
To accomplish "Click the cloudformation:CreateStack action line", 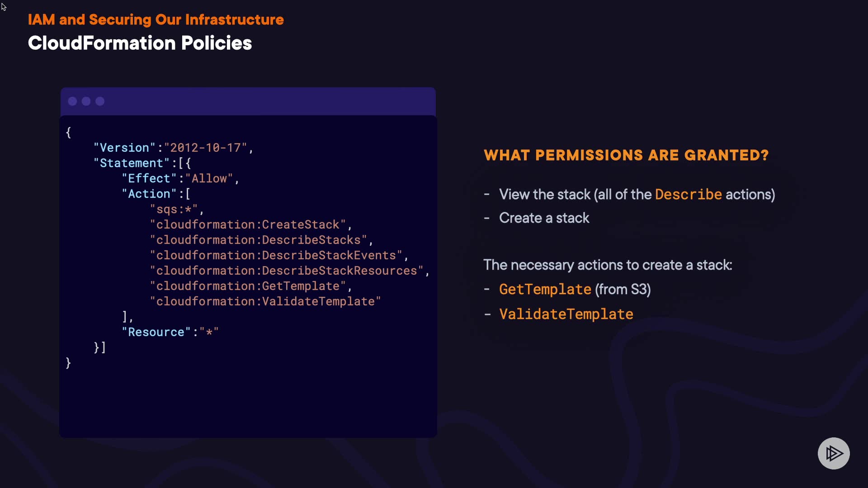I will [x=250, y=225].
